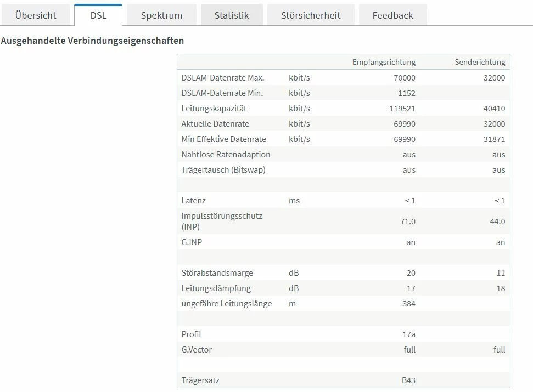Click the Senderichtung column header

(480, 62)
